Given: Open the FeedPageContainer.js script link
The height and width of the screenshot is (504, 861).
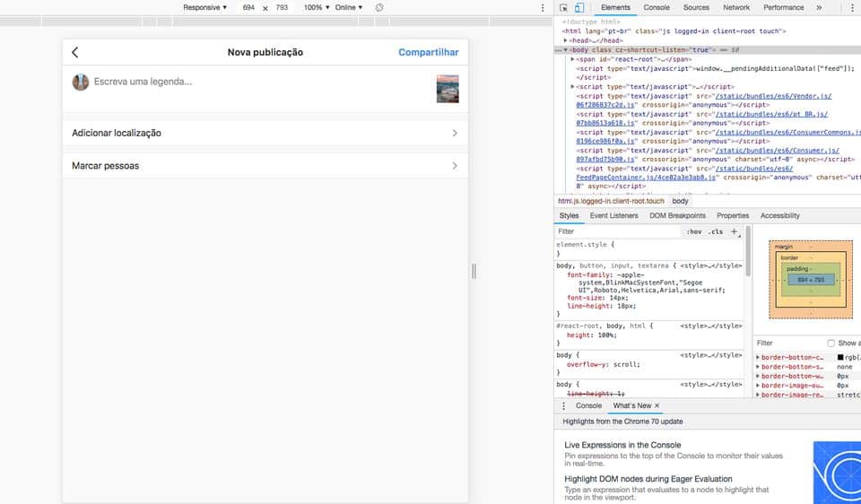Looking at the screenshot, I should [646, 178].
